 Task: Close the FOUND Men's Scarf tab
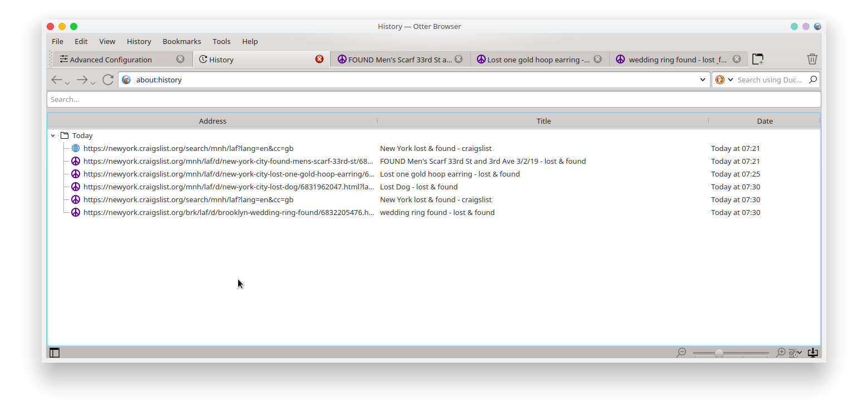pos(458,59)
